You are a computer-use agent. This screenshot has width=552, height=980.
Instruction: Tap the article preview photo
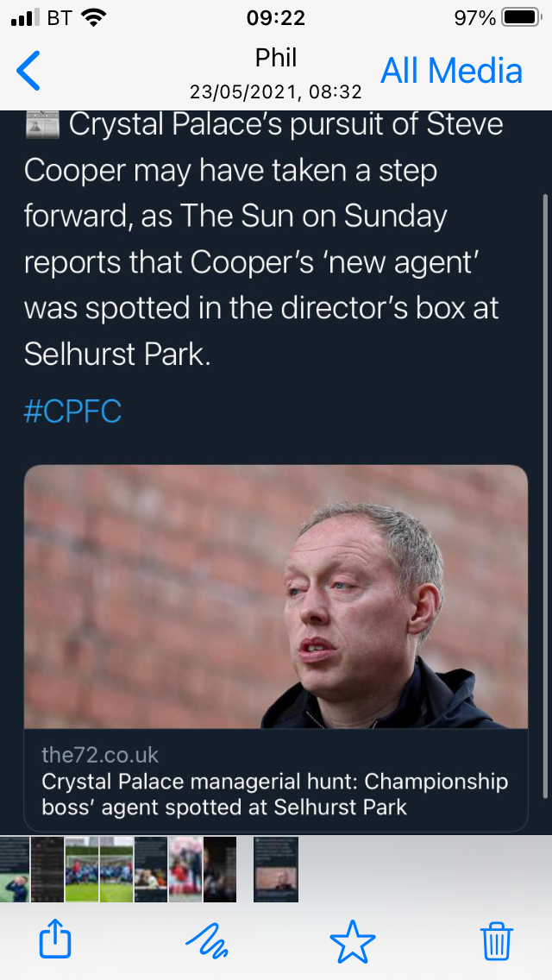click(275, 597)
